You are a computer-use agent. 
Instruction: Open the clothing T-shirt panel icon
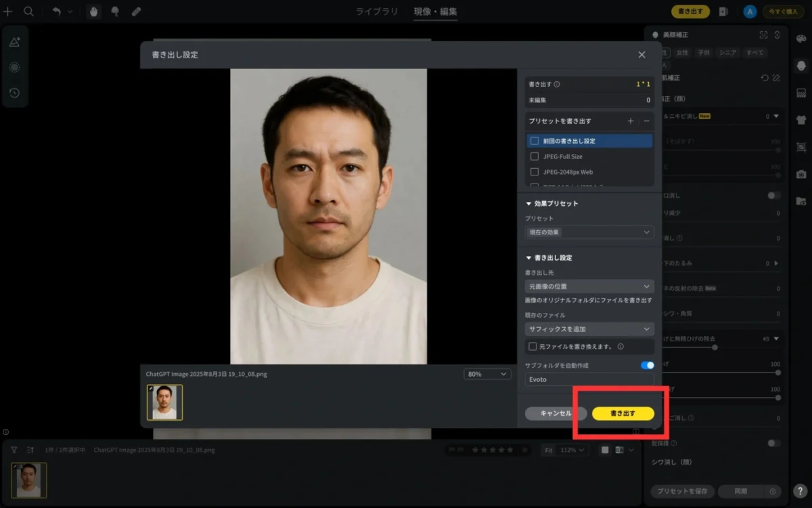pos(801,120)
